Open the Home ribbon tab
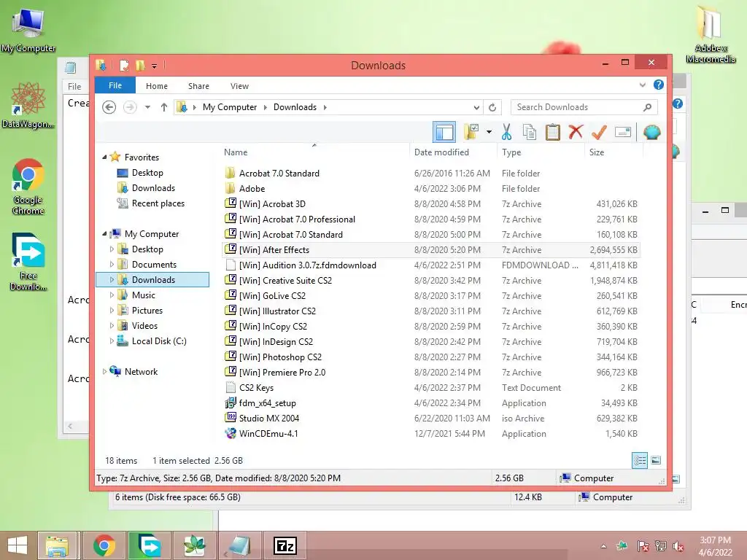Image resolution: width=747 pixels, height=560 pixels. point(157,86)
